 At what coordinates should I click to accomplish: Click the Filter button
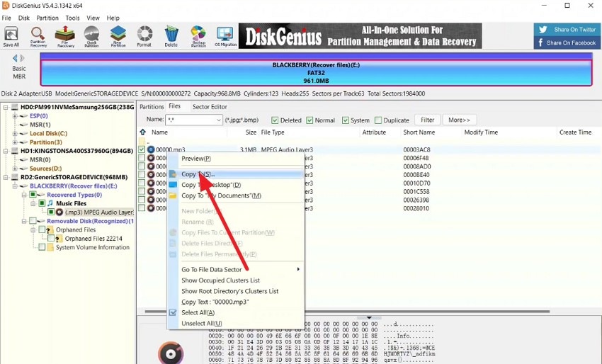427,120
